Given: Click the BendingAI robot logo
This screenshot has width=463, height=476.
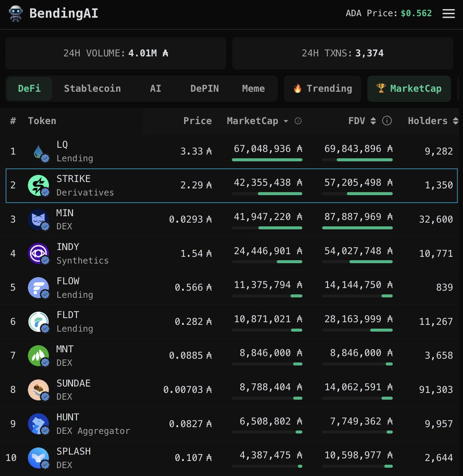Looking at the screenshot, I should pos(15,13).
